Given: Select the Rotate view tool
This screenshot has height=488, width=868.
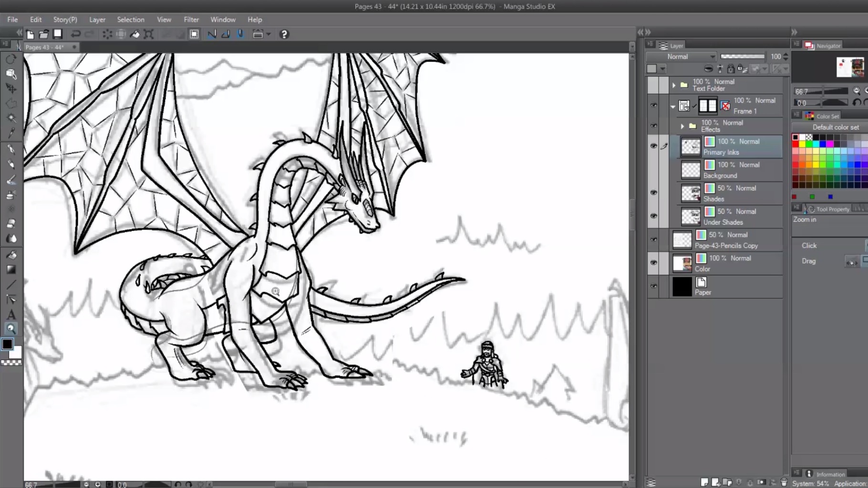Looking at the screenshot, I should click(x=11, y=59).
